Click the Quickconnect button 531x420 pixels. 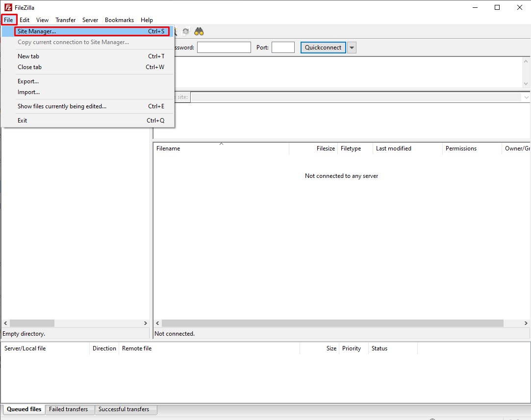(323, 48)
